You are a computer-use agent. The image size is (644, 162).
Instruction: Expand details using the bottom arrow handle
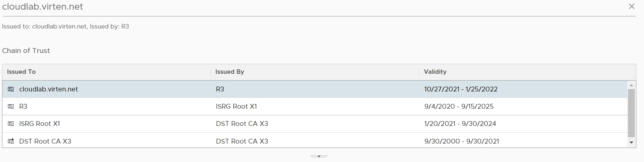coord(319,156)
